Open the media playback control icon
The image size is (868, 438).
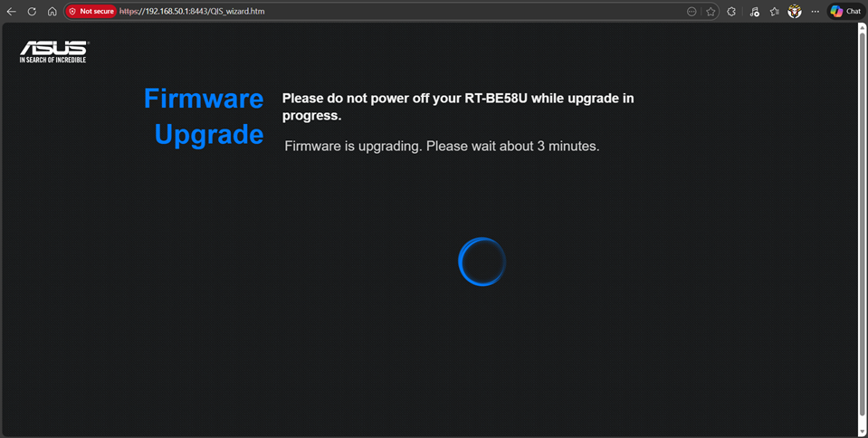coord(755,12)
